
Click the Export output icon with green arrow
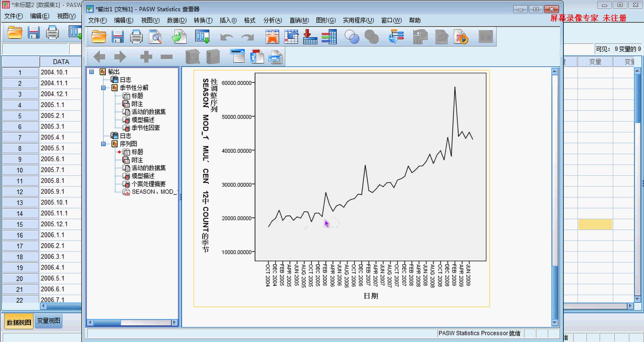click(179, 37)
